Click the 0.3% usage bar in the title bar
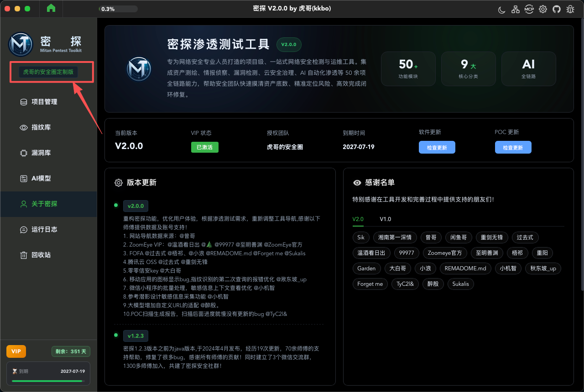This screenshot has height=392, width=584. [x=118, y=9]
